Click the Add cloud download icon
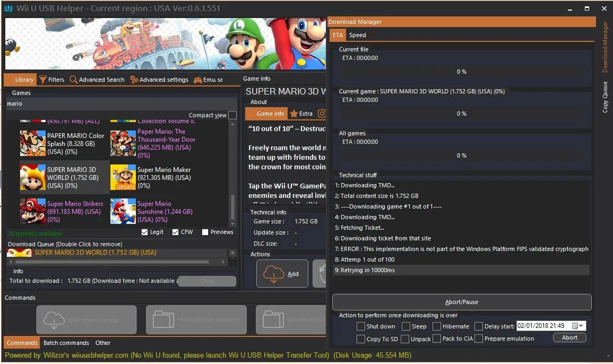This screenshot has height=364, width=613. coord(274,274)
